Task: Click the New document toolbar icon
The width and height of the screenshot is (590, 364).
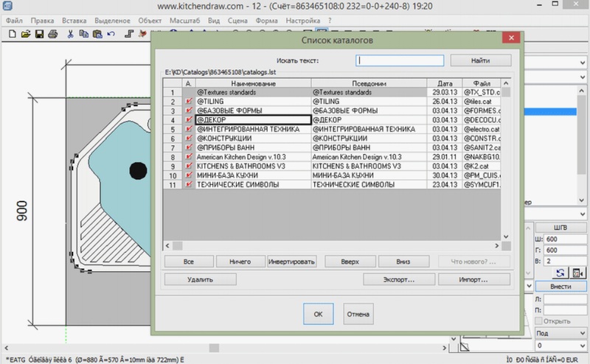Action: point(12,34)
